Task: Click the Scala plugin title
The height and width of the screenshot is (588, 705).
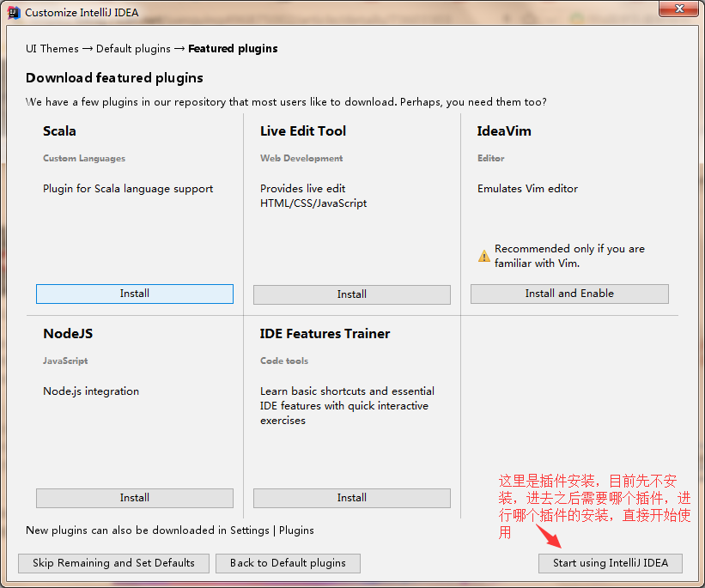Action: (59, 130)
